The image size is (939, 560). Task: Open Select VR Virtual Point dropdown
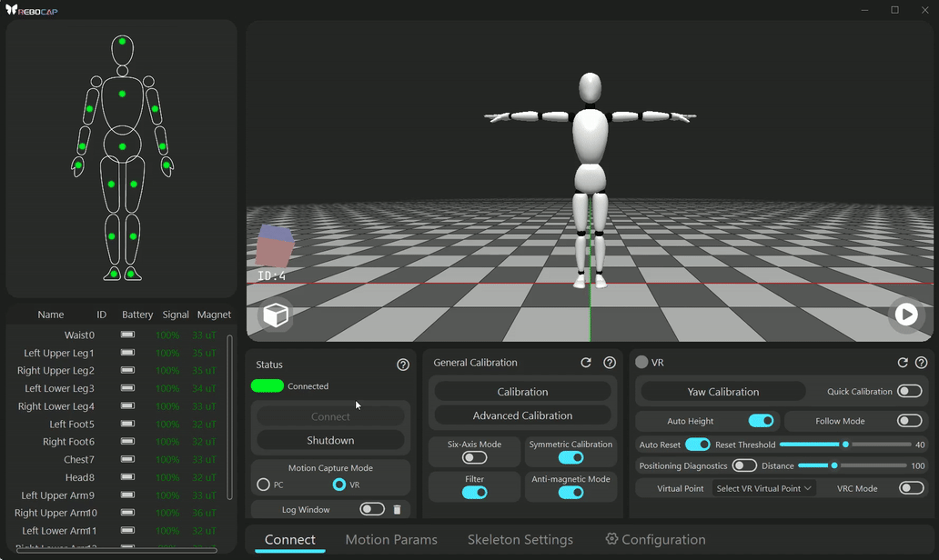763,488
